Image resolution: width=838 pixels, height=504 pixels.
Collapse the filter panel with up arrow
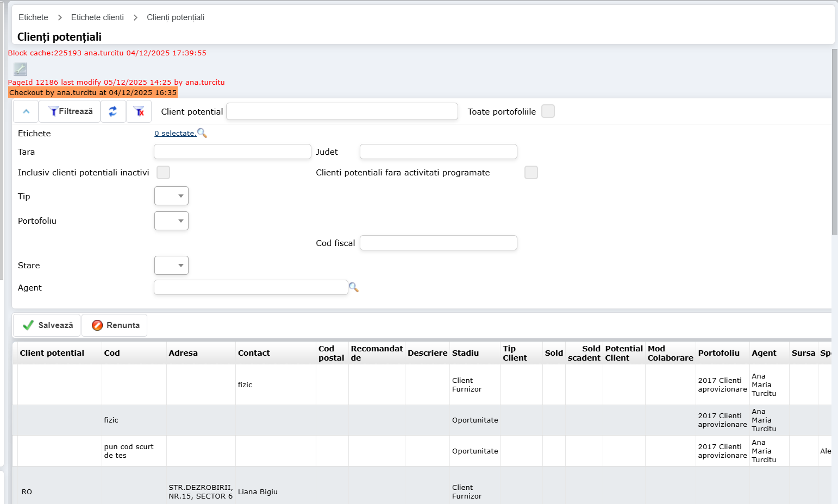[26, 111]
